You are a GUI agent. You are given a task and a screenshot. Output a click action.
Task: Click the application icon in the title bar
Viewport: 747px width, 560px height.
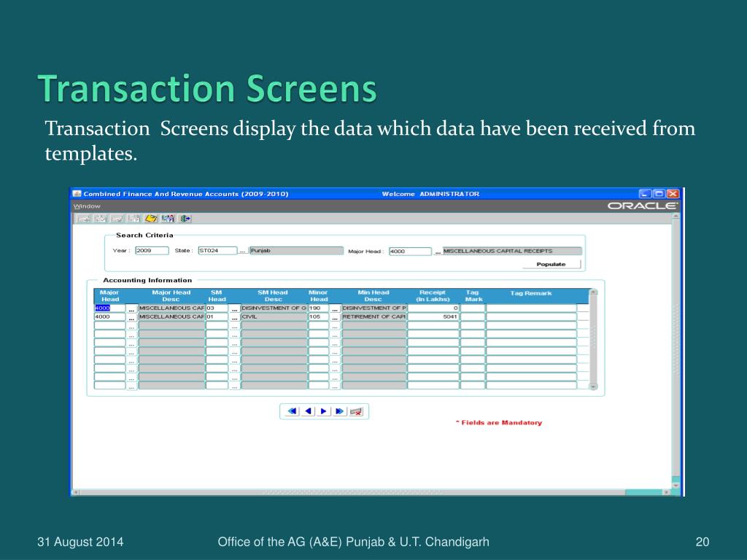pyautogui.click(x=77, y=193)
